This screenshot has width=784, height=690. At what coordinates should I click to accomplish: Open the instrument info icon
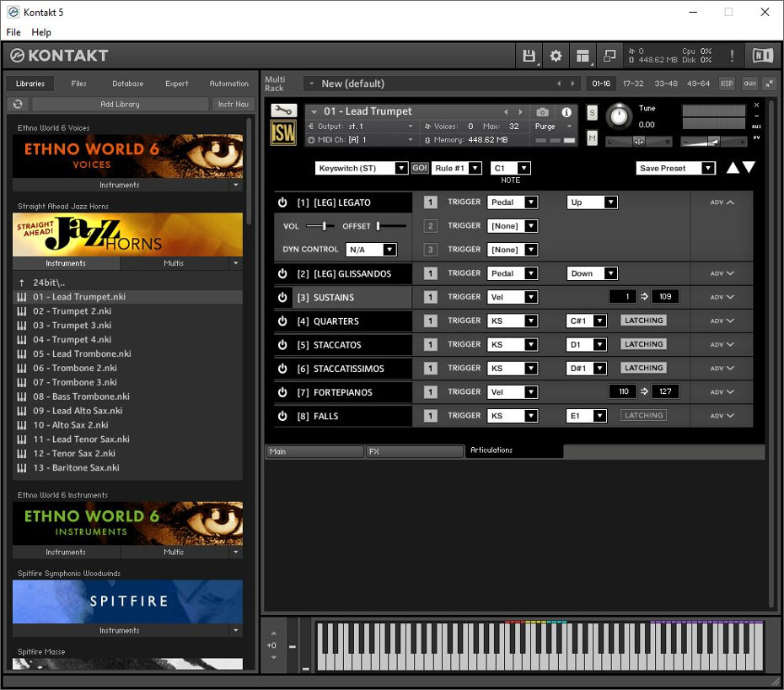point(567,112)
